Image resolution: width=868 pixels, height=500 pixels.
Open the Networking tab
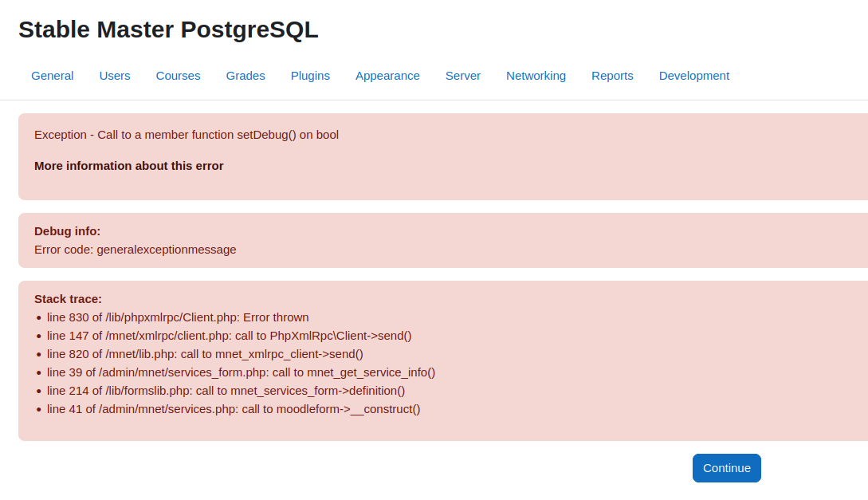point(536,76)
